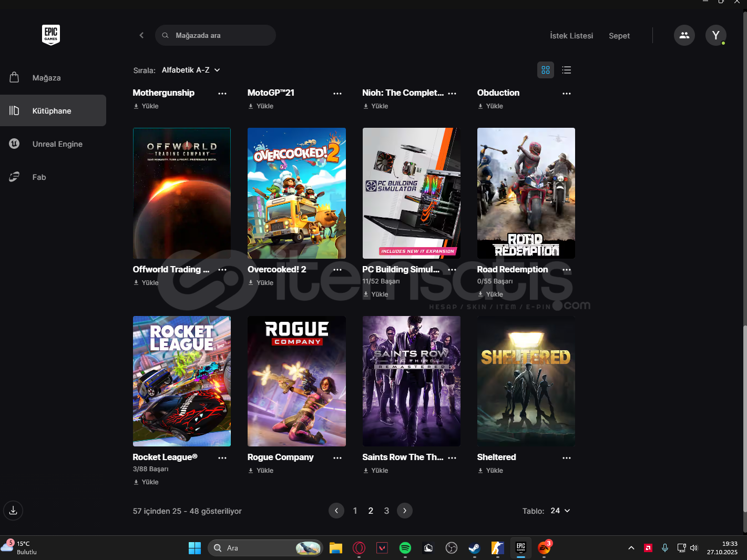Open İstek Listesi link
This screenshot has width=747, height=560.
pyautogui.click(x=571, y=36)
